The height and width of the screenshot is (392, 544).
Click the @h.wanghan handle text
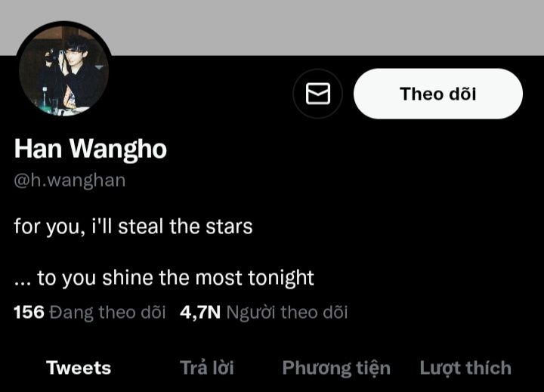(x=70, y=181)
